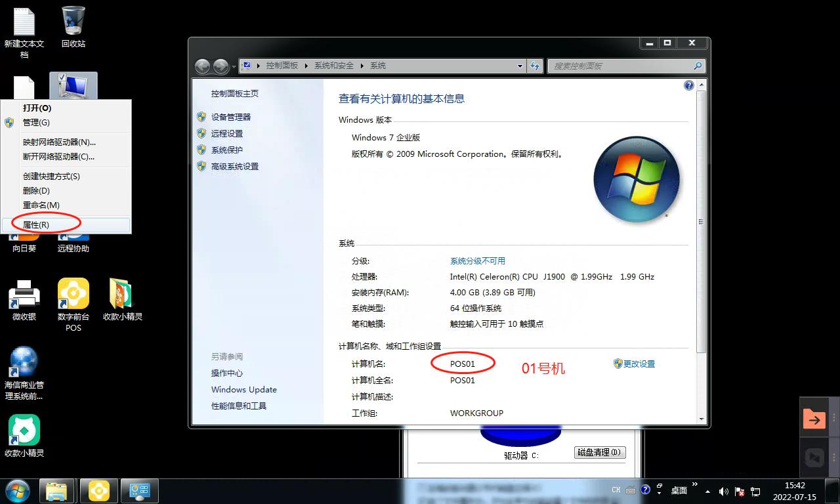This screenshot has width=840, height=504.
Task: Open 远程设置 in the sidebar
Action: (x=227, y=133)
